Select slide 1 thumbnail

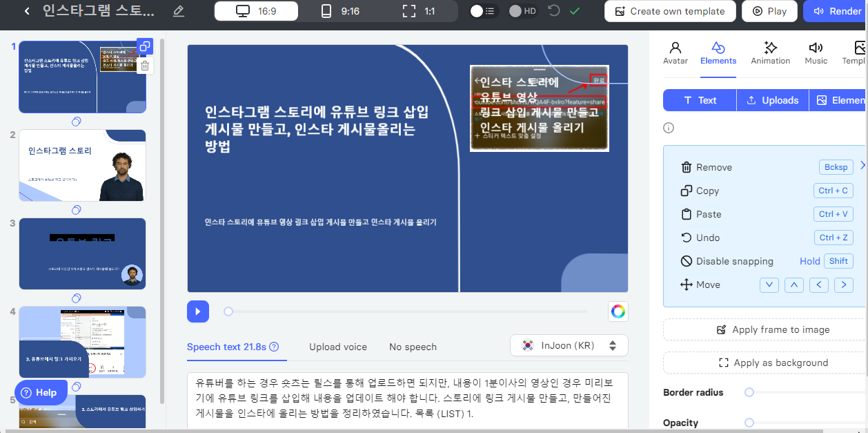tap(82, 77)
